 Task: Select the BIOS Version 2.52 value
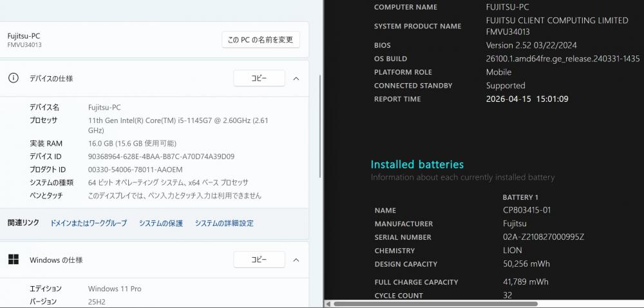pyautogui.click(x=533, y=45)
